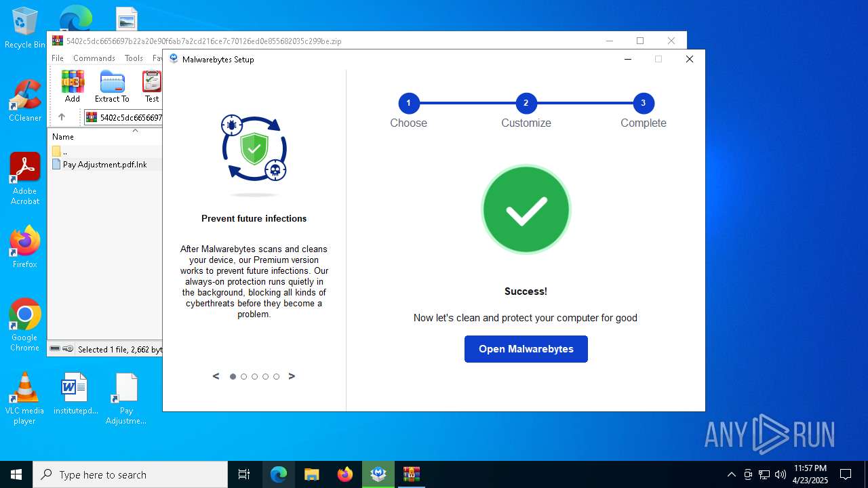Open Firefox from the taskbar
The height and width of the screenshot is (488, 868).
[345, 474]
